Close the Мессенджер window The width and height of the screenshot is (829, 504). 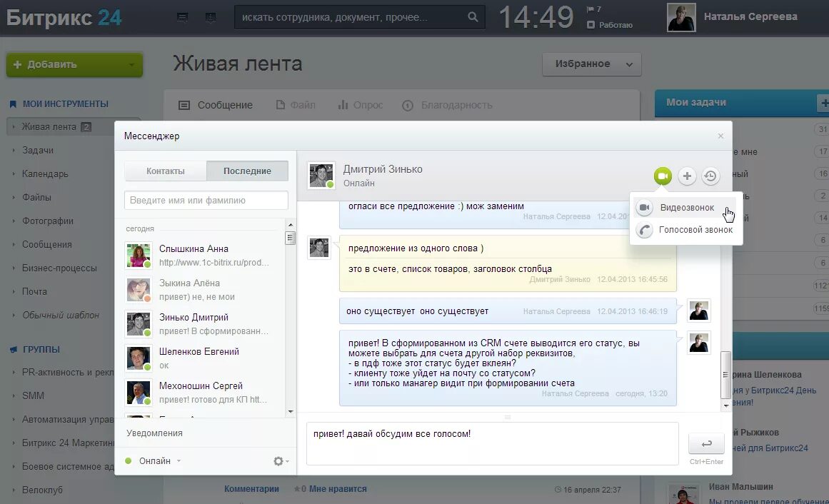pos(720,136)
